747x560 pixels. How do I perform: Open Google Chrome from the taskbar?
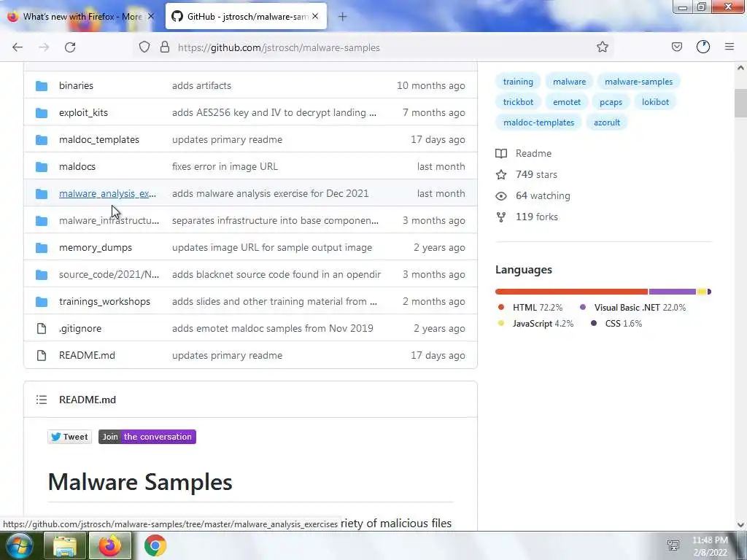coord(155,545)
